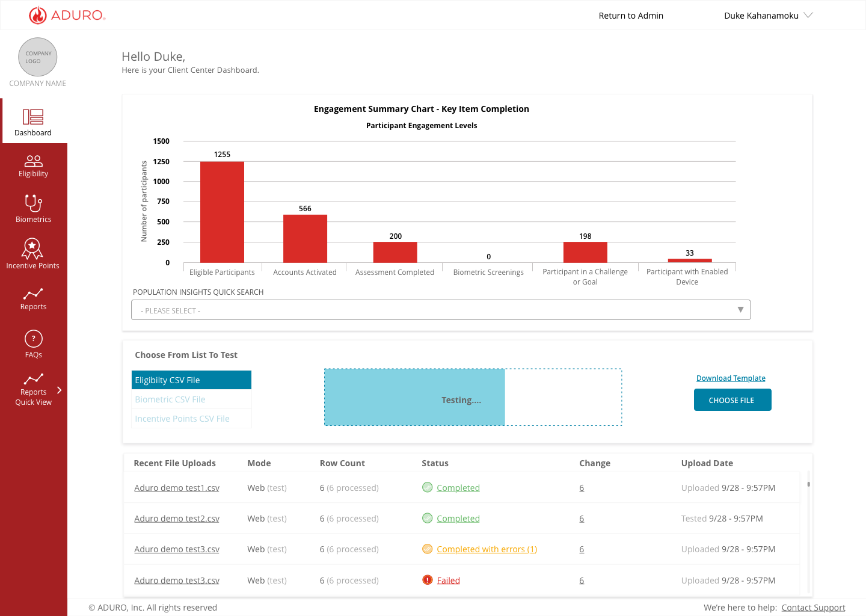The image size is (866, 616).
Task: Open the Dashboard sidebar icon
Action: coord(33,117)
